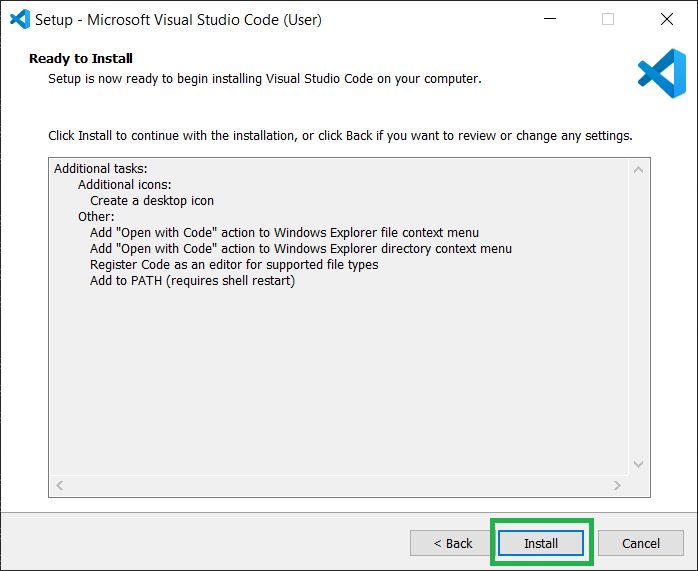This screenshot has height=571, width=698.
Task: Click the large VS Code logo
Action: point(661,73)
